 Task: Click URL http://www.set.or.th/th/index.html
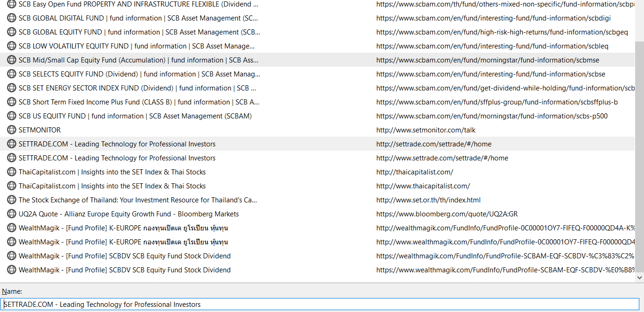[429, 200]
